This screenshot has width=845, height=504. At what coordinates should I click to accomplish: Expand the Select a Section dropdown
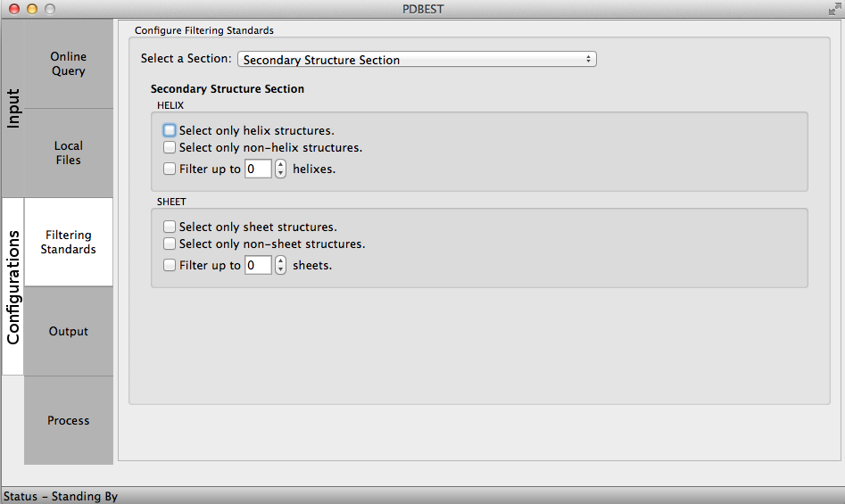[417, 60]
